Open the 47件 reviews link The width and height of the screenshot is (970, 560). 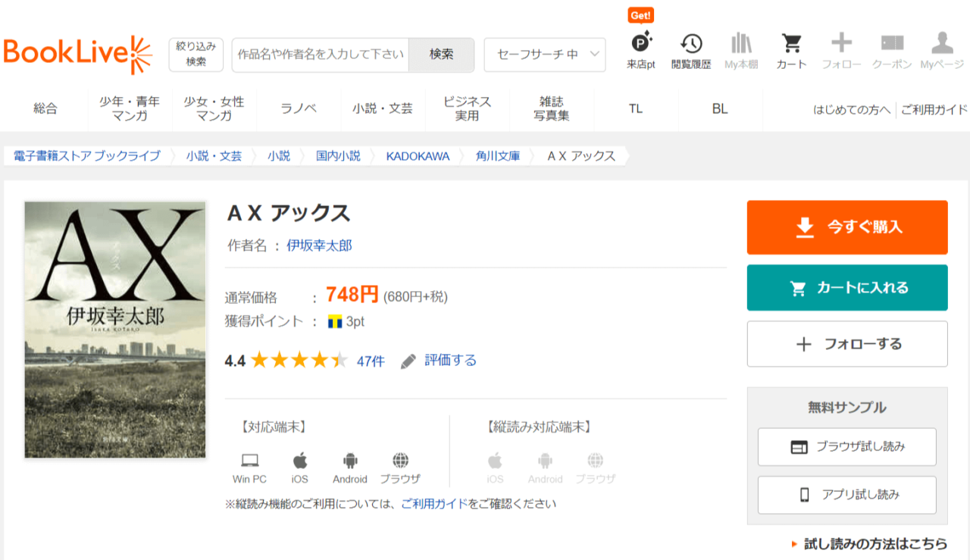371,361
